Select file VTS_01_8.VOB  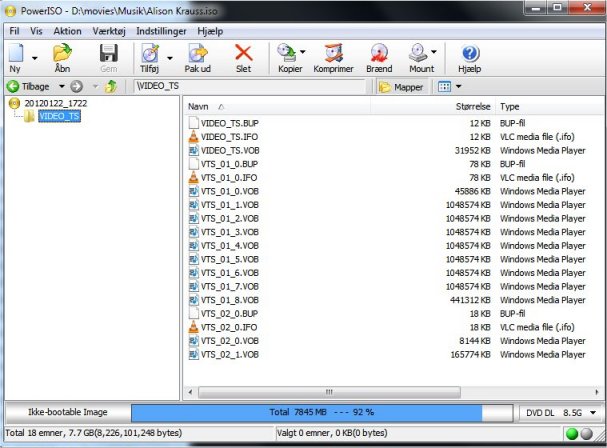point(230,300)
